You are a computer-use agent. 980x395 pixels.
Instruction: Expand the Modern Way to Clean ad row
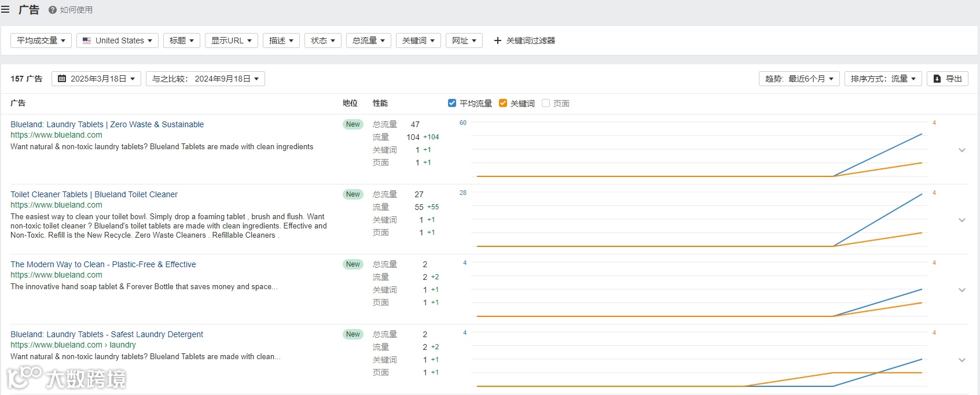coord(962,290)
